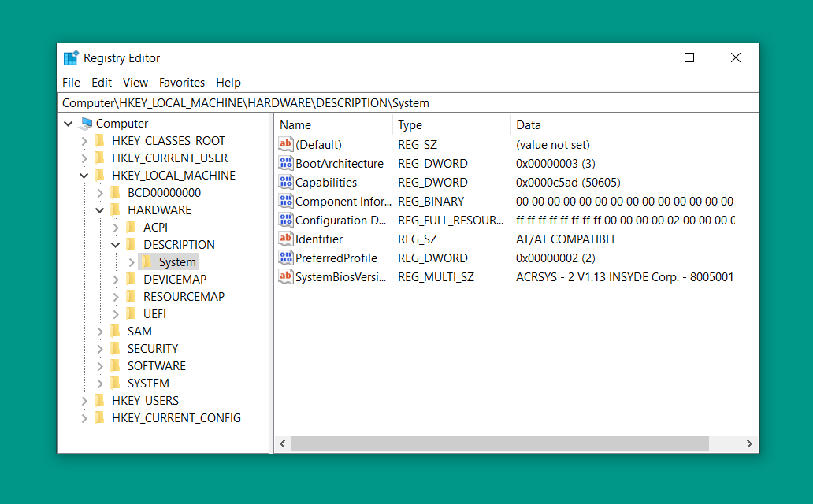This screenshot has width=813, height=504.
Task: Expand the DEVICEMAP key
Action: pyautogui.click(x=116, y=280)
